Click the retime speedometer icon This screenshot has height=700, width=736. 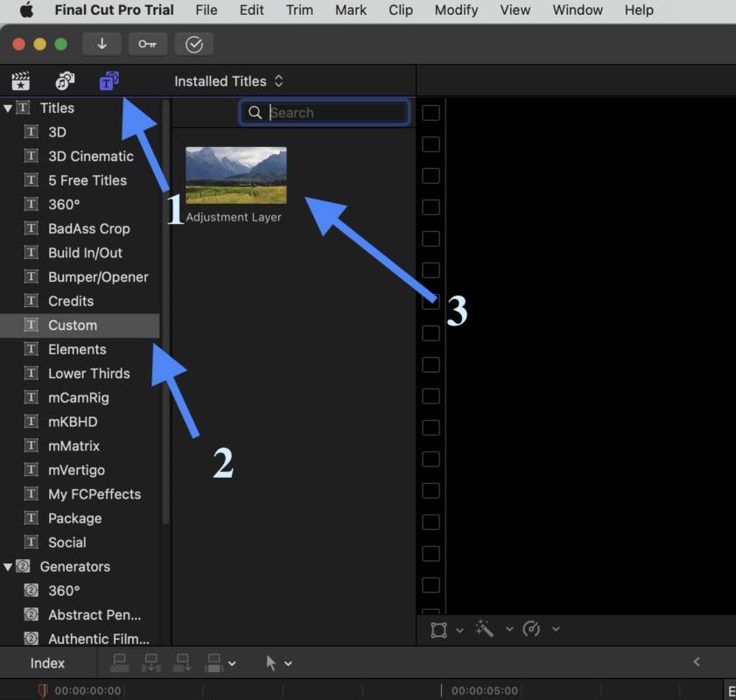531,628
